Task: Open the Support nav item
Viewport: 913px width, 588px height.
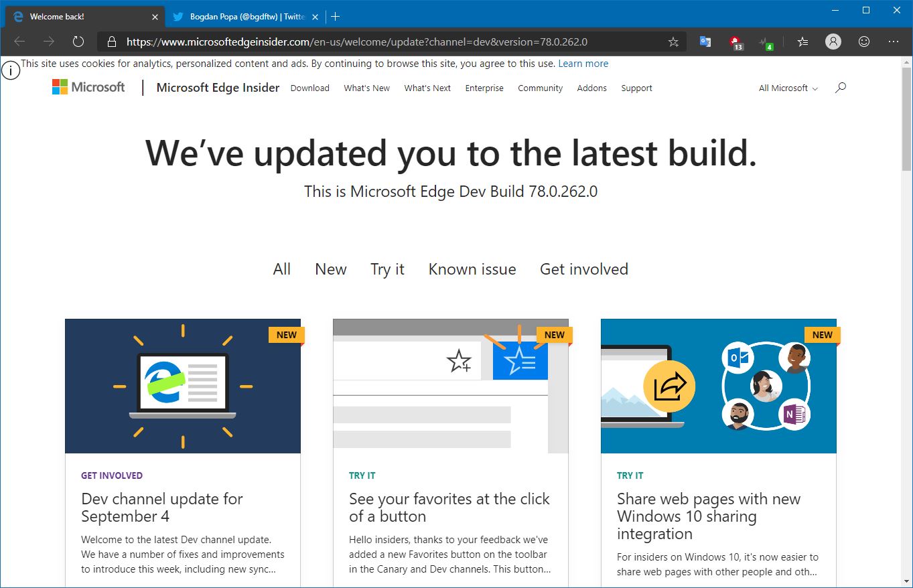Action: 636,88
